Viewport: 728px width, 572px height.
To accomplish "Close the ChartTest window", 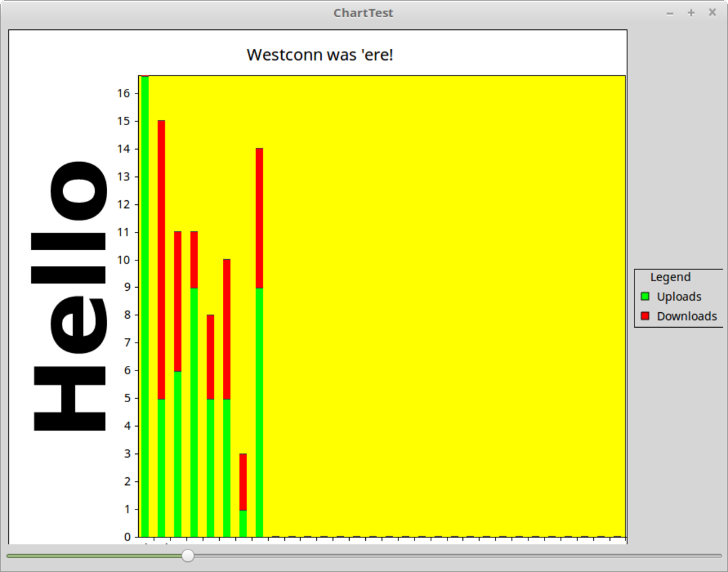I will click(712, 13).
